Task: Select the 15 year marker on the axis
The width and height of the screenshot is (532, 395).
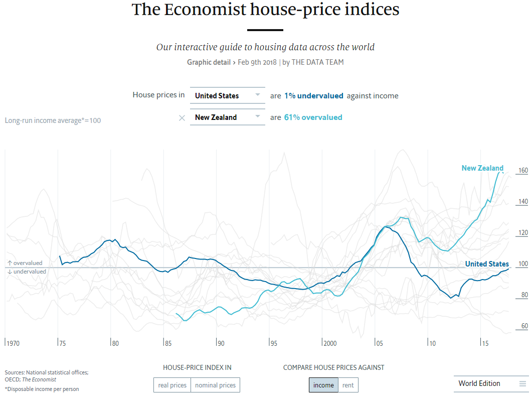Action: 485,343
